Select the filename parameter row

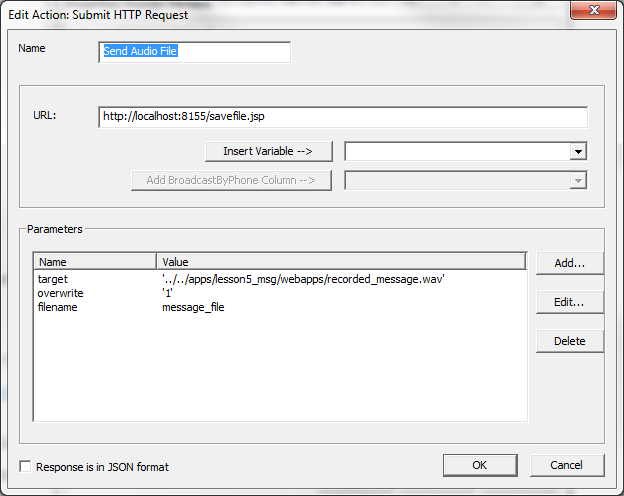(x=58, y=307)
